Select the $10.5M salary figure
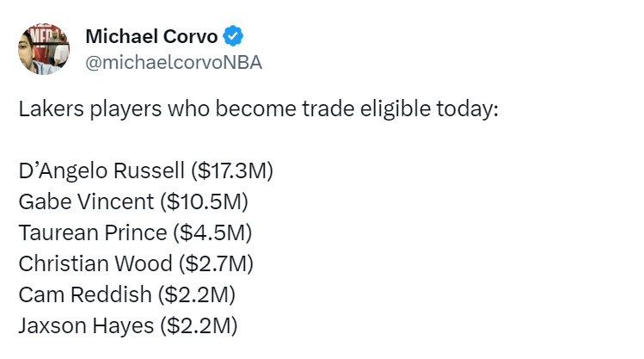The image size is (644, 359). (x=204, y=202)
